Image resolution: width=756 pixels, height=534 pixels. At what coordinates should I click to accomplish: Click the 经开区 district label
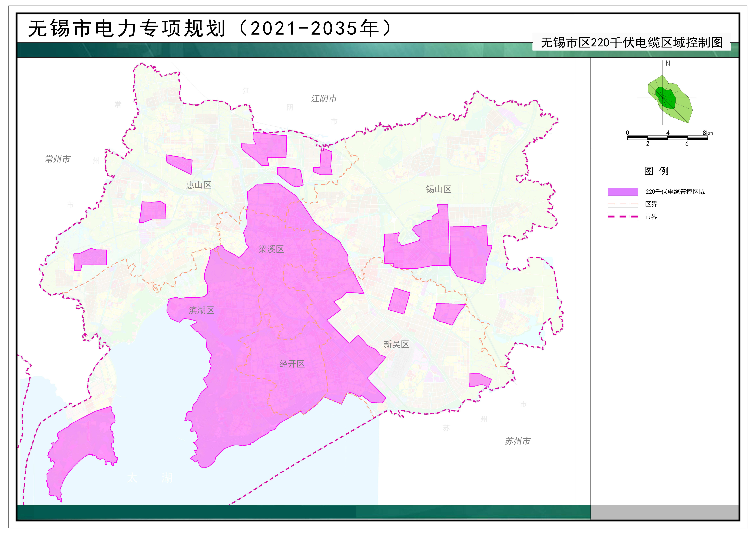tap(292, 364)
